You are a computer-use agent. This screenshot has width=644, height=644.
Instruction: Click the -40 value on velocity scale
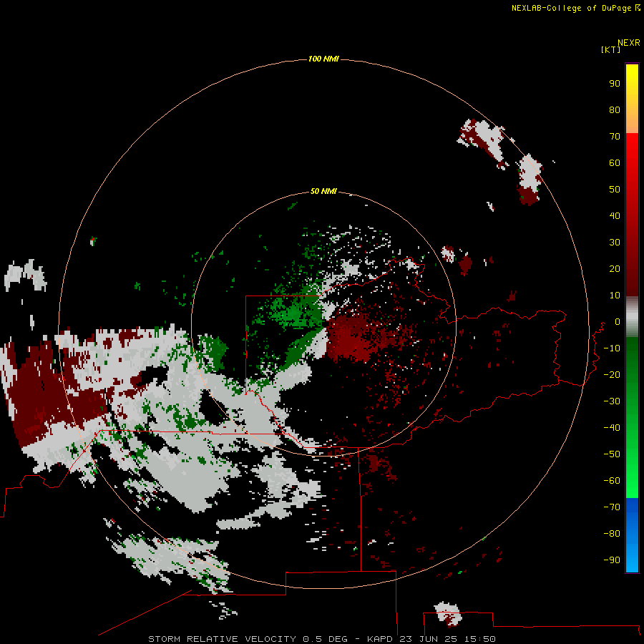point(612,428)
